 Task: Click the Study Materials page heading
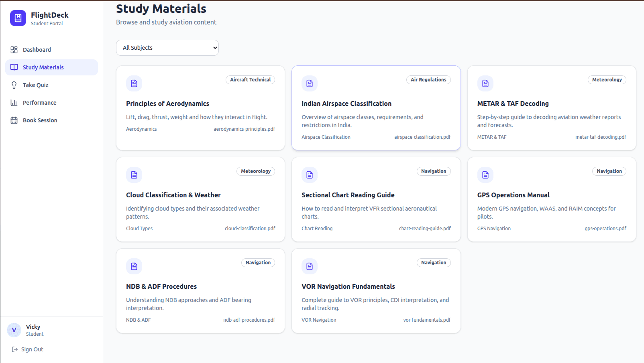161,8
